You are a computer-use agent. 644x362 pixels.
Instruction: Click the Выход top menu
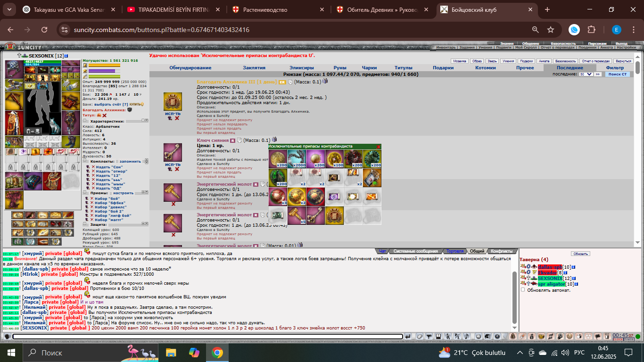(x=621, y=43)
